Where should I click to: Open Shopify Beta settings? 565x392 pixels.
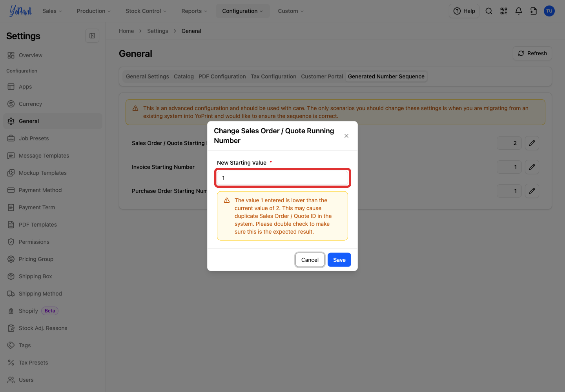coord(53,311)
